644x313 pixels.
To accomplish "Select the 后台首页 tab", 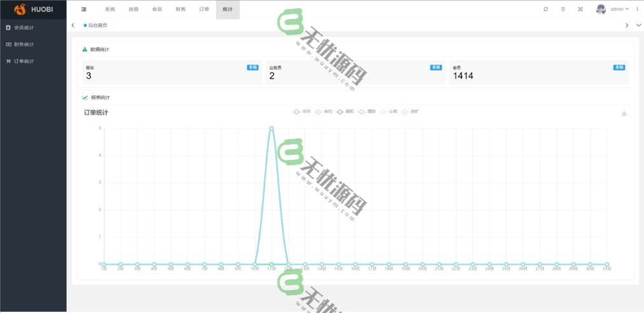I will click(x=95, y=25).
